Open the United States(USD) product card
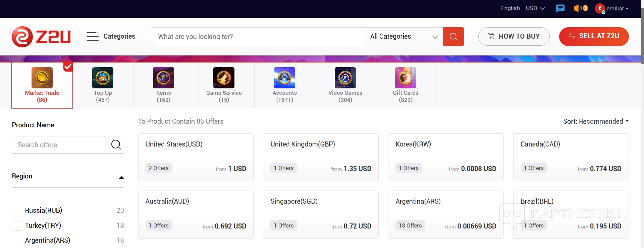Screen dimensions: 644x248 (196, 157)
